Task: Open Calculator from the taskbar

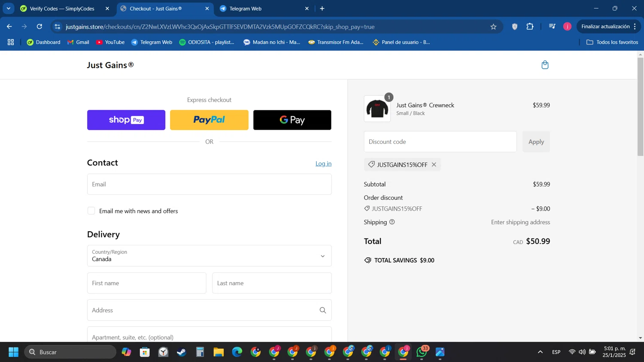Action: [x=200, y=352]
